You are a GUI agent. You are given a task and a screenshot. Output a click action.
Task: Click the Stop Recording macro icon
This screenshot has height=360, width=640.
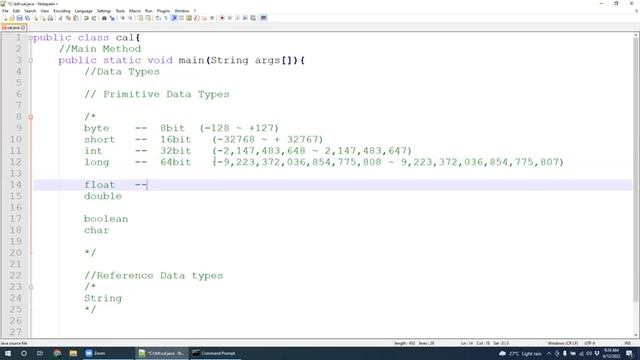click(229, 18)
